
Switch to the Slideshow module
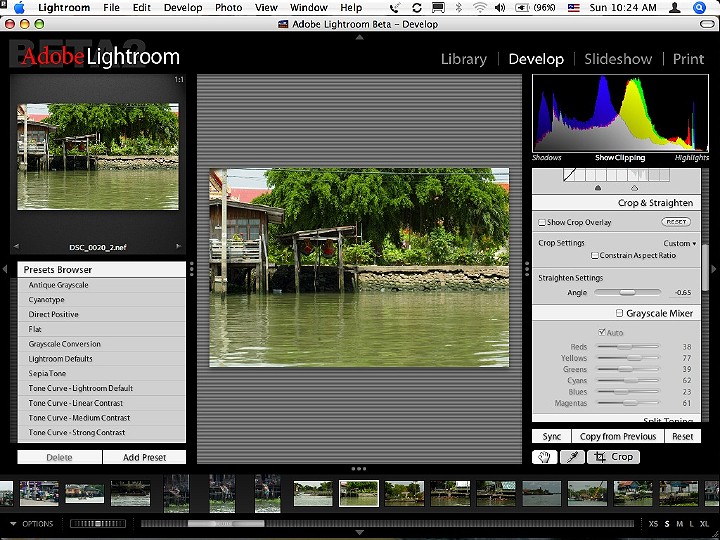[x=618, y=59]
